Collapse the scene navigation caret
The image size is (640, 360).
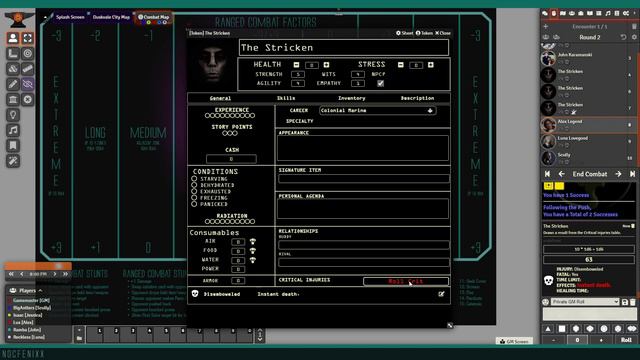click(x=45, y=17)
